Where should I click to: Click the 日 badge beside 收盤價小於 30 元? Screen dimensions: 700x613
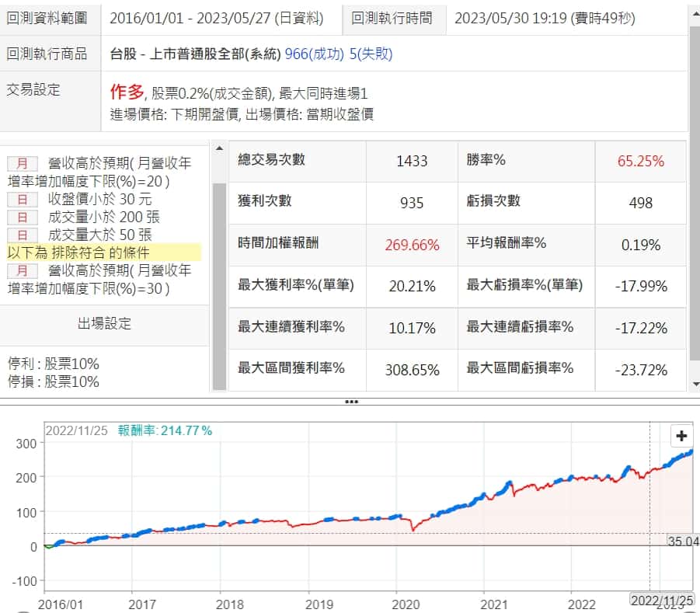click(23, 200)
